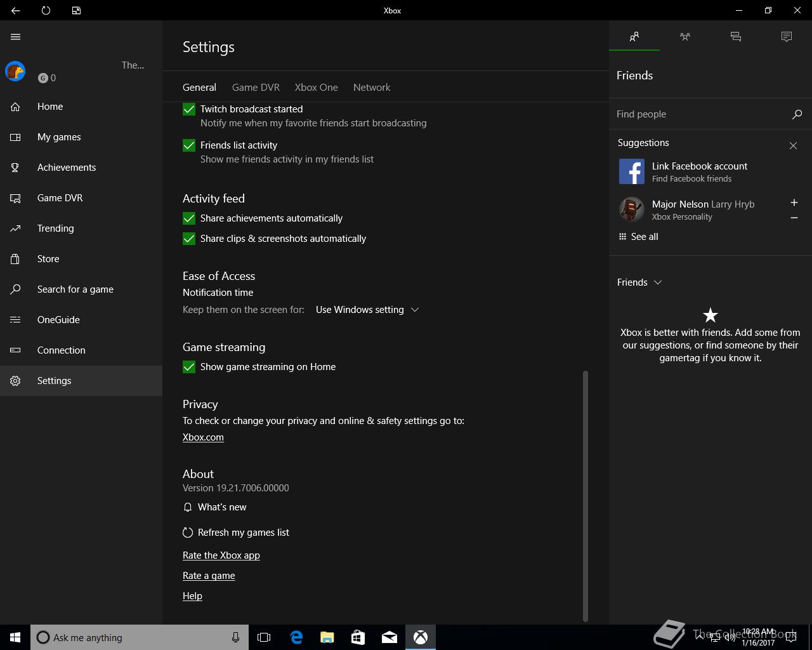Click the Windows Start button
Image resolution: width=812 pixels, height=650 pixels.
coord(15,637)
